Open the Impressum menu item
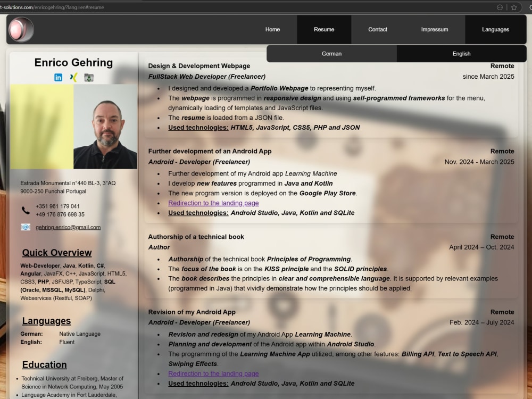 coord(435,29)
